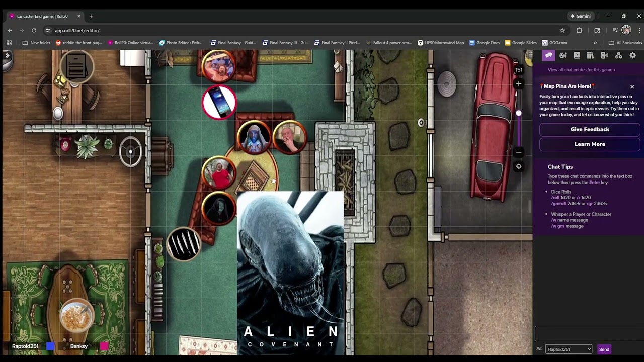Viewport: 644px width, 362px height.
Task: Open the browser Extensions menu
Action: [x=579, y=30]
